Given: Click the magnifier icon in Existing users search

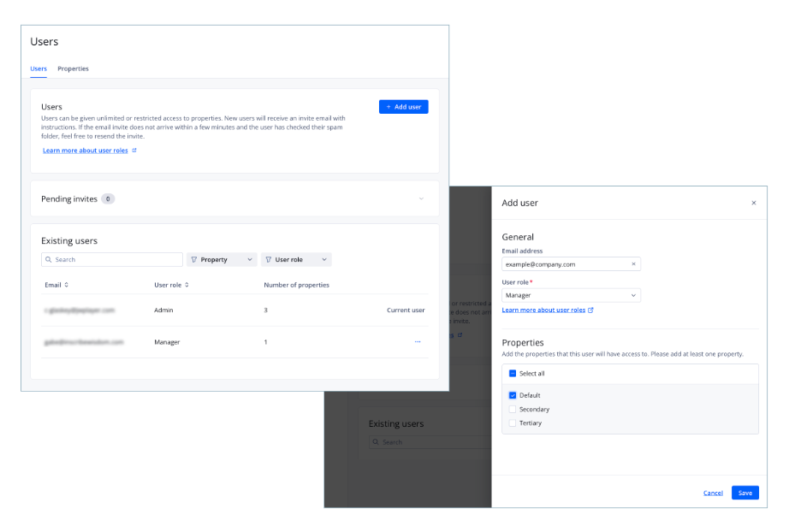Looking at the screenshot, I should point(49,259).
